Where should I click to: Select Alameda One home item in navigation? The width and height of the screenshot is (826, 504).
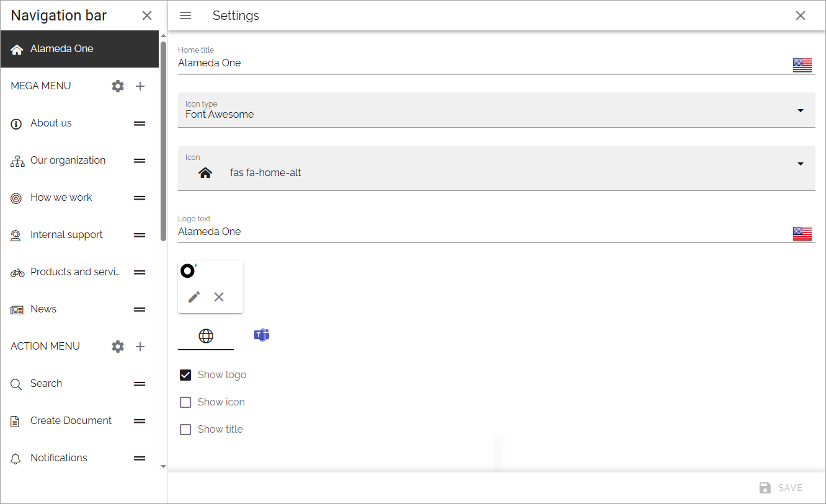tap(80, 49)
